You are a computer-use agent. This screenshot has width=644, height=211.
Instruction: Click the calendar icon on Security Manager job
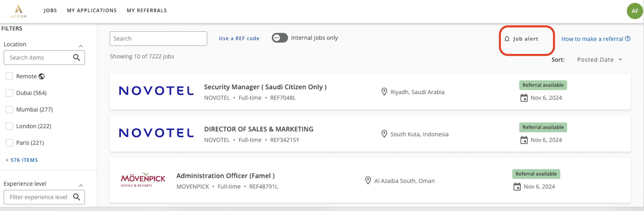[x=524, y=98]
